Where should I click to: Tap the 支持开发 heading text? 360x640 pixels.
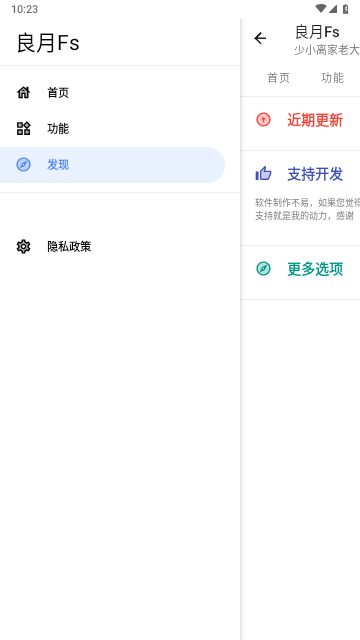pos(315,174)
